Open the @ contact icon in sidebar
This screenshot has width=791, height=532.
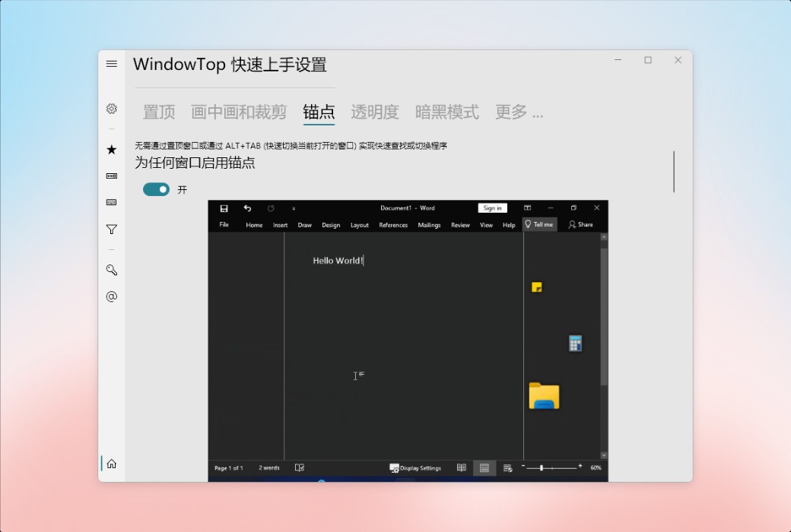pyautogui.click(x=112, y=296)
